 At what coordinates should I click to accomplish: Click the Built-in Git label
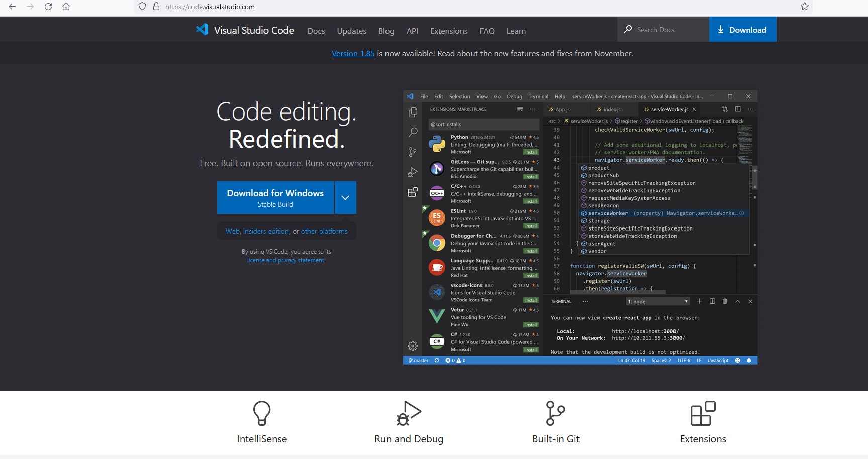click(556, 439)
